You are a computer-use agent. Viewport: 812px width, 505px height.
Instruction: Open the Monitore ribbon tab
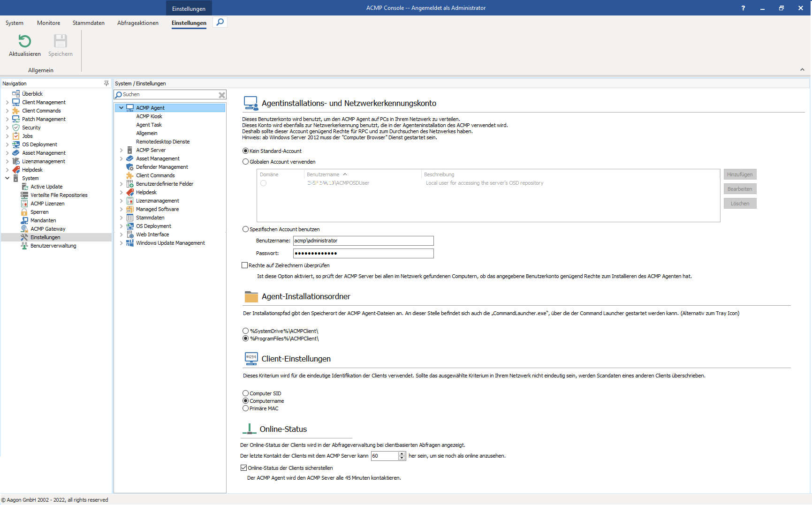tap(49, 23)
